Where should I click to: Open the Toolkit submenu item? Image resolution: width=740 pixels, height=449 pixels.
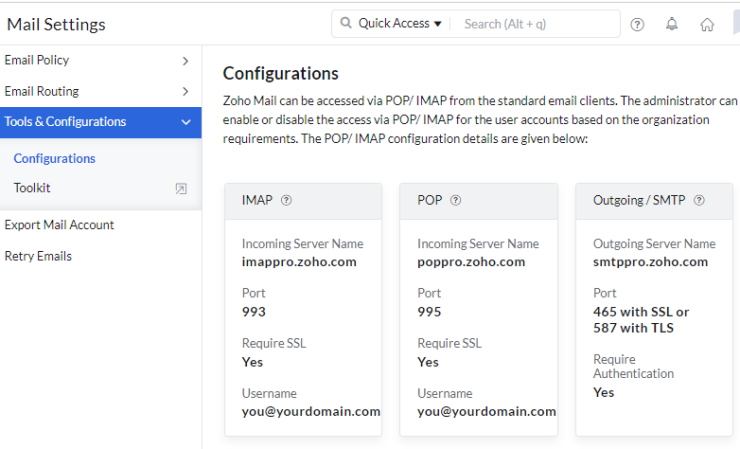32,187
